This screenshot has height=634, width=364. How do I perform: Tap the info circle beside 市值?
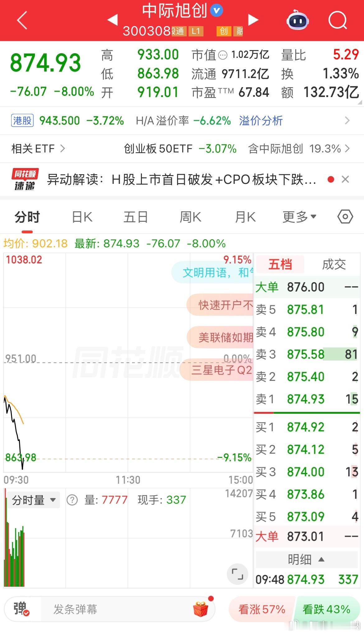tap(223, 55)
